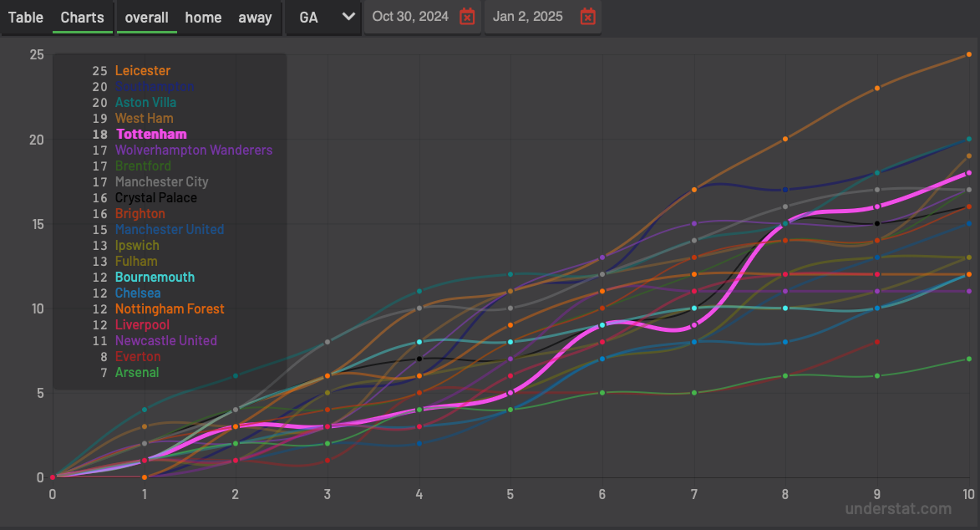Switch to away matches tab
The image size is (980, 530).
(255, 18)
